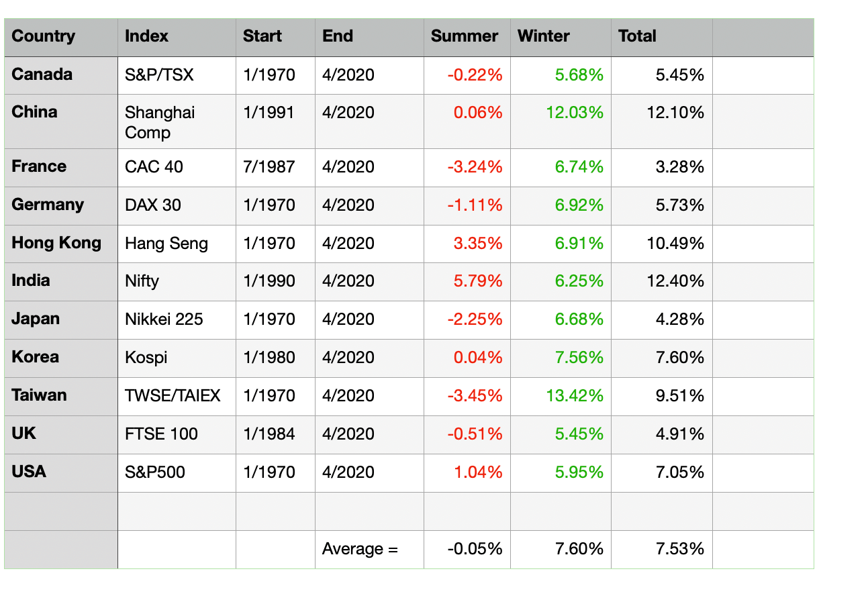Click Germany's summer value -1.11%
The image size is (868, 602).
475,205
